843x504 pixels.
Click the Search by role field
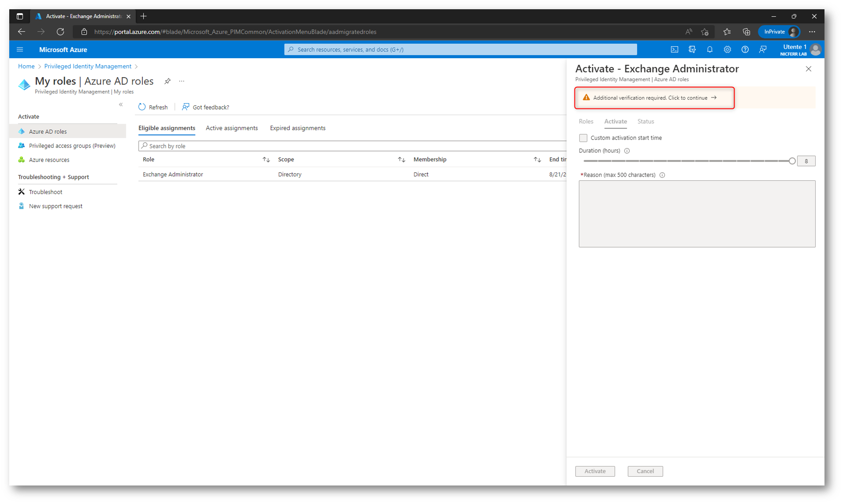coord(353,146)
